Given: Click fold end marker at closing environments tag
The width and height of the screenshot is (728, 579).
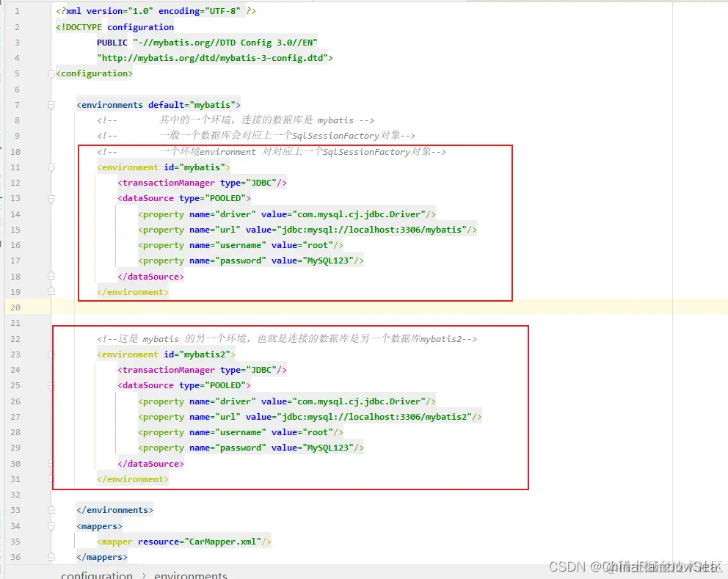Looking at the screenshot, I should tap(51, 510).
